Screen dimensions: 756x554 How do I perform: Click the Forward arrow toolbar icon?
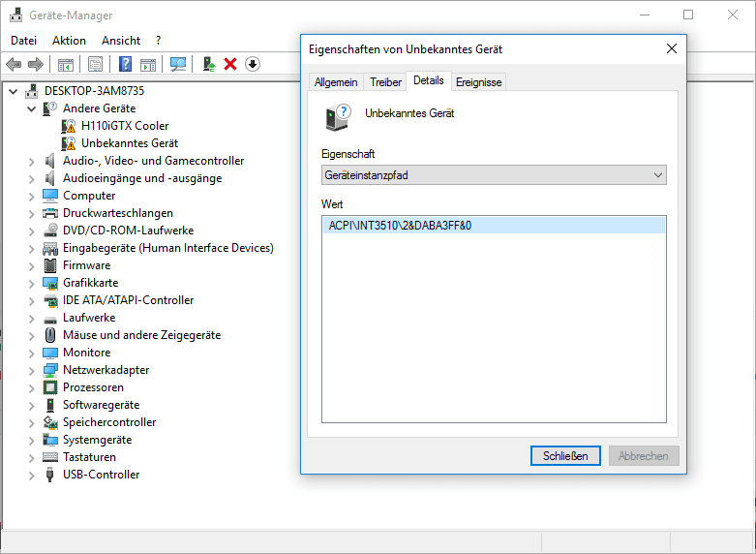tap(36, 64)
